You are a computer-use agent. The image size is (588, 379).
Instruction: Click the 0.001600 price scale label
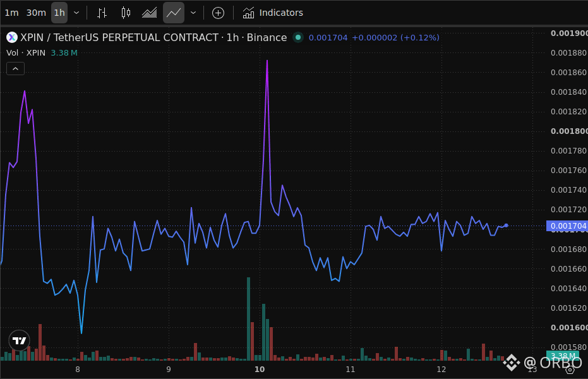569,328
